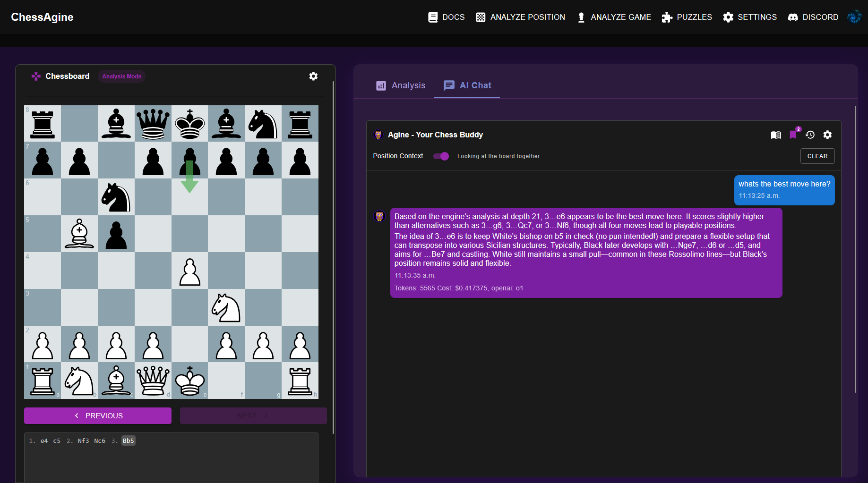
Task: Open Analyze Game in the navbar
Action: 614,17
